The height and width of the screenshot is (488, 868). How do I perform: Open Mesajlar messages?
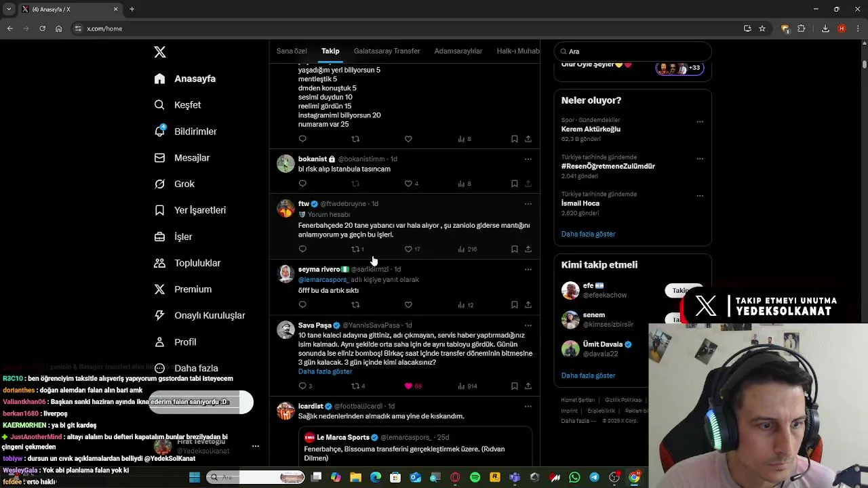pos(182,158)
